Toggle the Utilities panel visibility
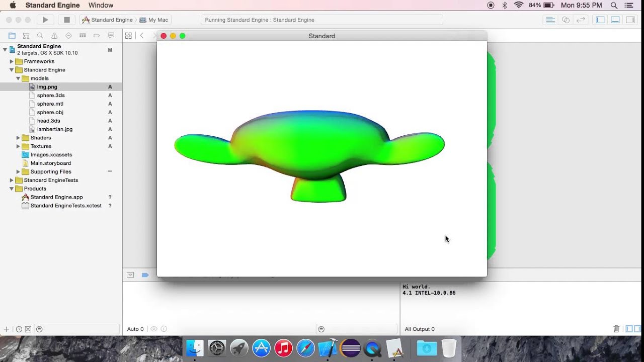Viewport: 644px width, 362px height. [630, 20]
